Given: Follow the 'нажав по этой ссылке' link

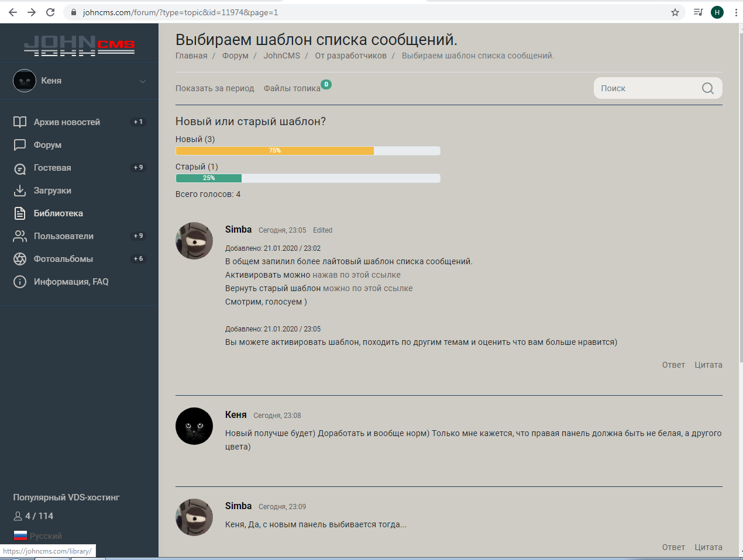Looking at the screenshot, I should (x=356, y=275).
